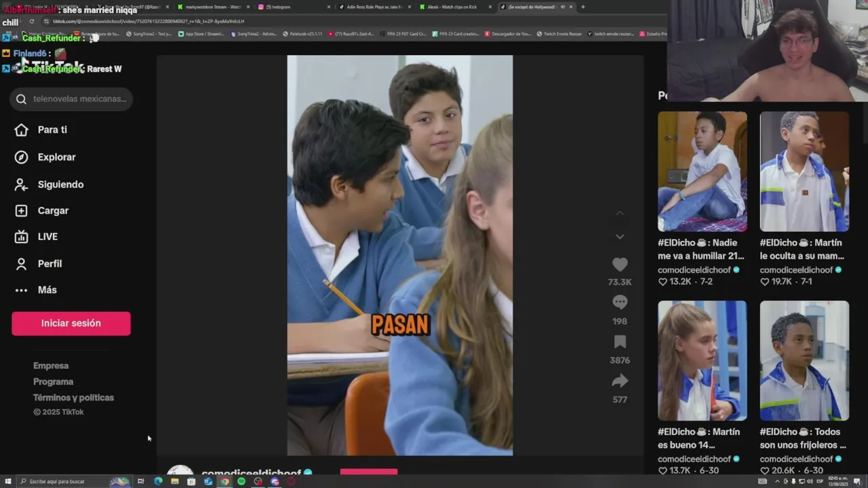868x488 pixels.
Task: Select the Explorar menu label
Action: (56, 157)
